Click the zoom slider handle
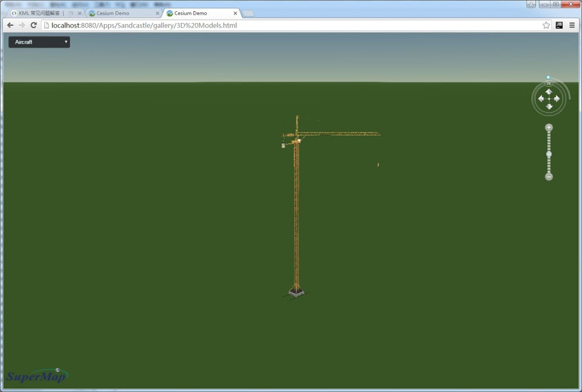This screenshot has height=392, width=582. coord(549,154)
